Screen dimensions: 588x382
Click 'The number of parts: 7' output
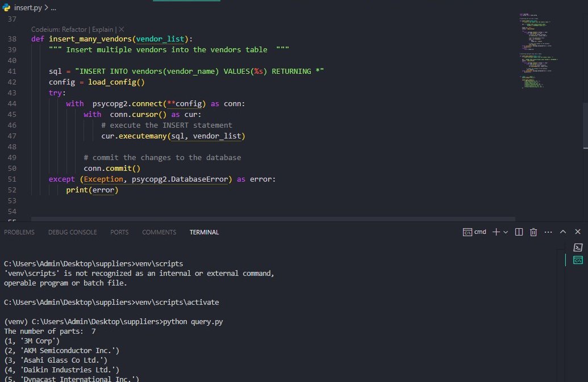tap(50, 331)
